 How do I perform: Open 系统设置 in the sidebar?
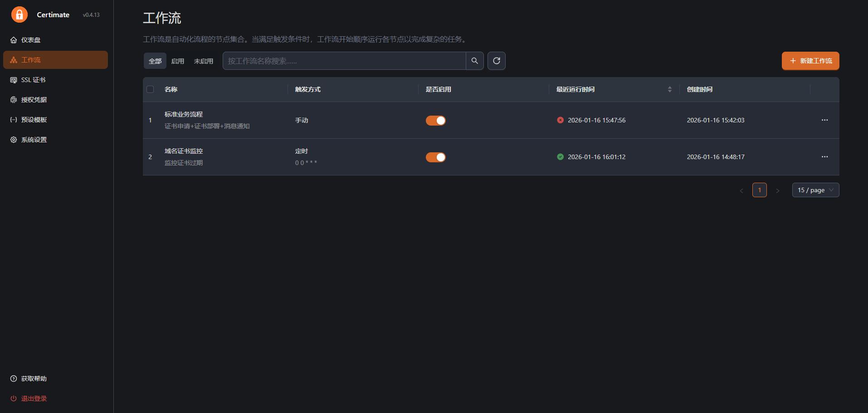click(55, 140)
